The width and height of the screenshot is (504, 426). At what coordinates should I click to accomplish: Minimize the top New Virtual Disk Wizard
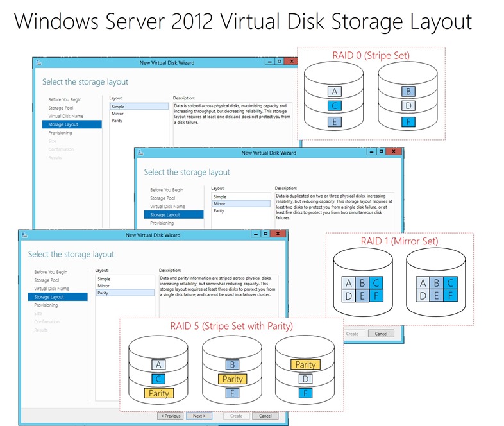pos(270,62)
